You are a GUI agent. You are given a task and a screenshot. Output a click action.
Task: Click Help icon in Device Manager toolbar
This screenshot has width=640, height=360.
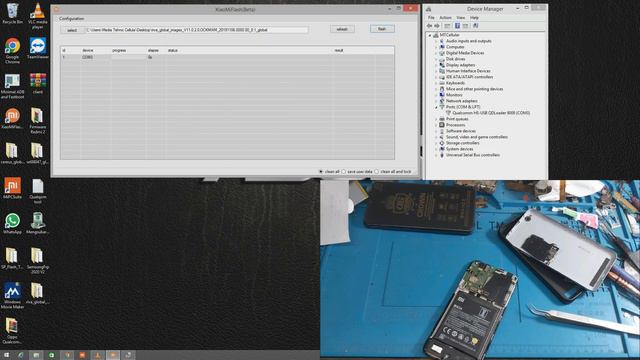457,26
